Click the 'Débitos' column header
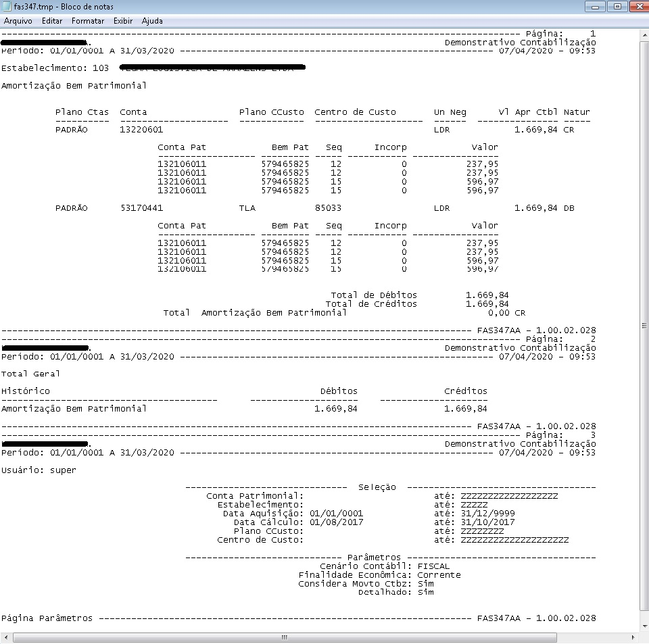This screenshot has width=649, height=644. [339, 391]
